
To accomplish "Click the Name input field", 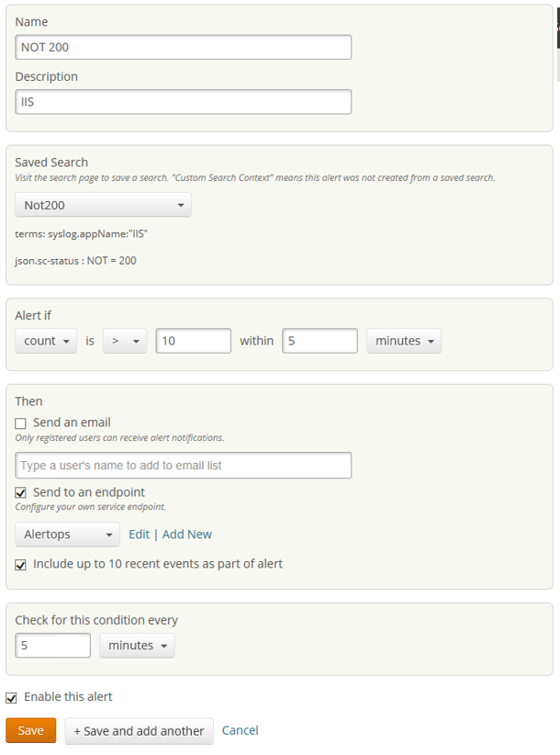I will tap(184, 47).
